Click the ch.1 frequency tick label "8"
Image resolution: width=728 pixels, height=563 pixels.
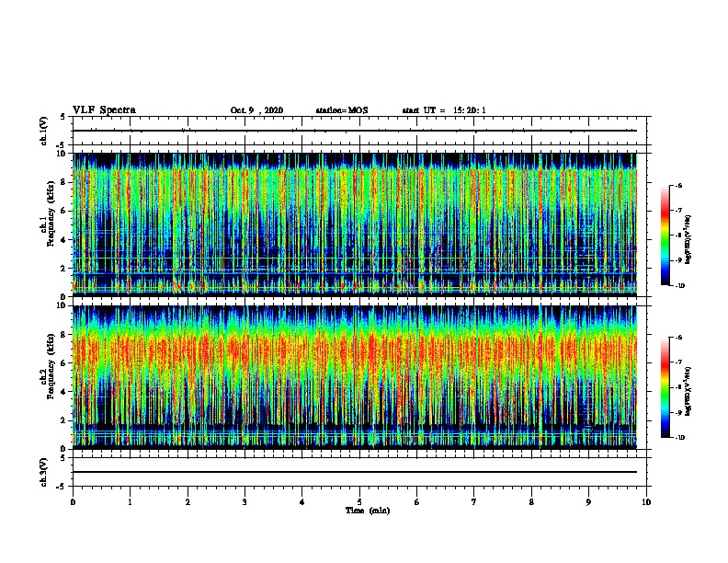pyautogui.click(x=64, y=182)
